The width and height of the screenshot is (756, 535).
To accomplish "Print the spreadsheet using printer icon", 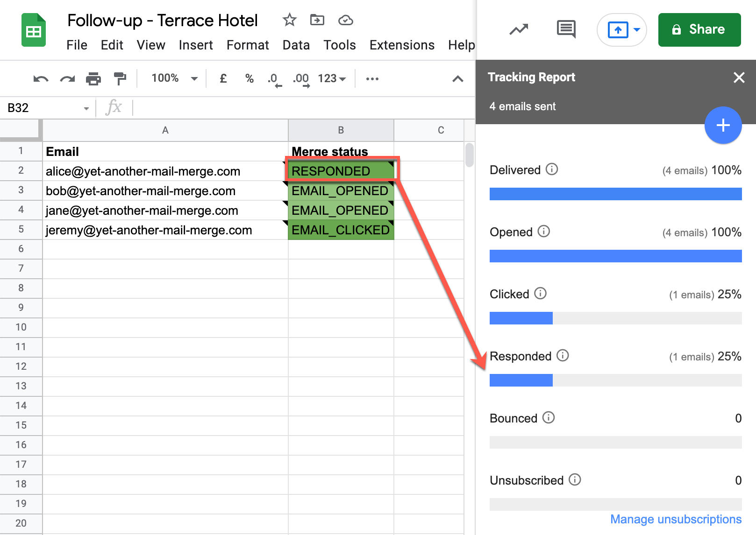I will click(x=93, y=79).
